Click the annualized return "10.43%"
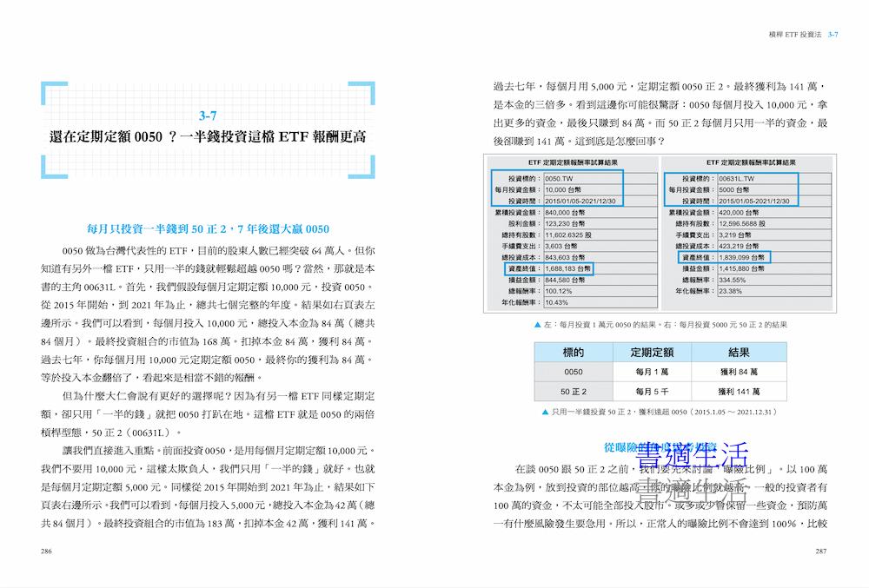 coord(556,302)
